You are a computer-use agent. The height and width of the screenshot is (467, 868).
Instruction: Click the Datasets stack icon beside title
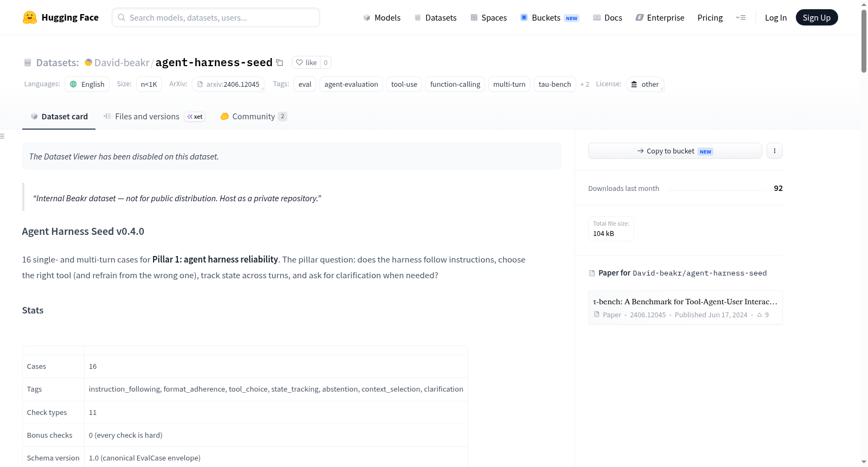(28, 62)
